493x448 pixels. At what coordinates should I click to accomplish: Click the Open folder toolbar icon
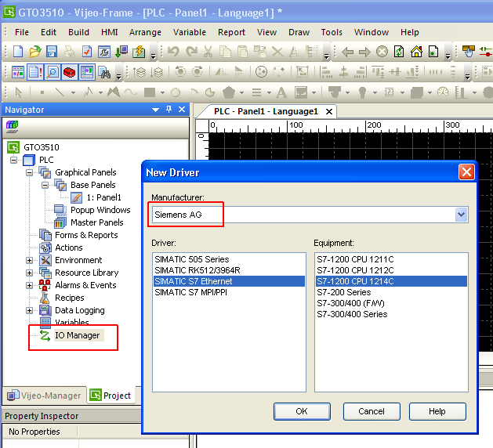tap(35, 52)
